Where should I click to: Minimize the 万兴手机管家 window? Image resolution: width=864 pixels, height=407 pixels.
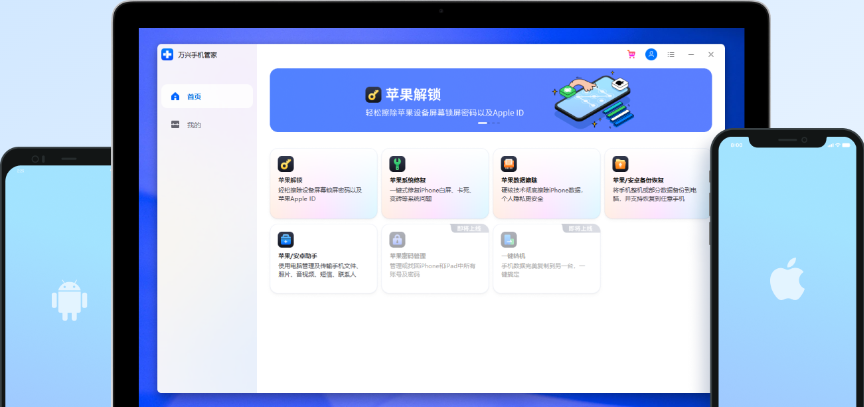tap(691, 54)
